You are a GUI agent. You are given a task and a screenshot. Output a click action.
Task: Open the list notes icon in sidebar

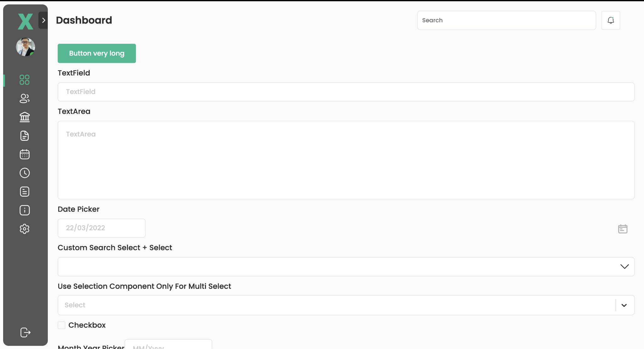click(25, 192)
